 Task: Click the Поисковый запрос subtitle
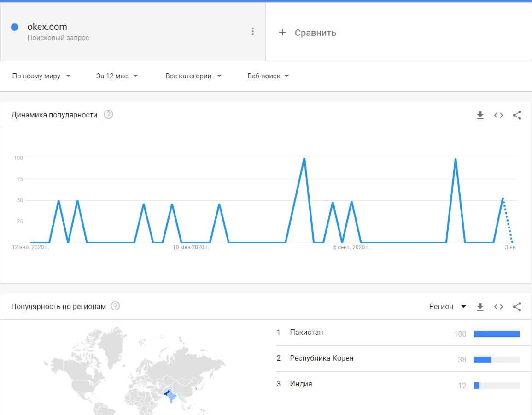[x=58, y=38]
